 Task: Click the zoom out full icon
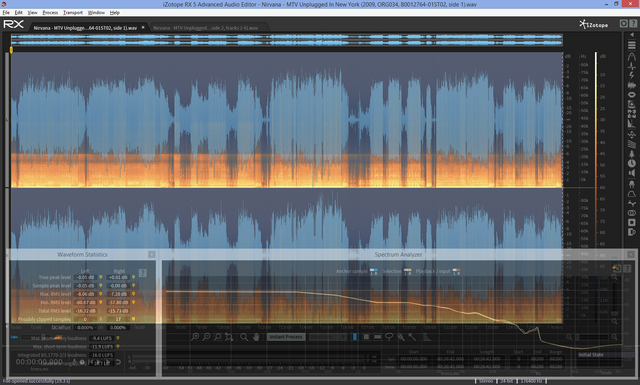pyautogui.click(x=229, y=337)
